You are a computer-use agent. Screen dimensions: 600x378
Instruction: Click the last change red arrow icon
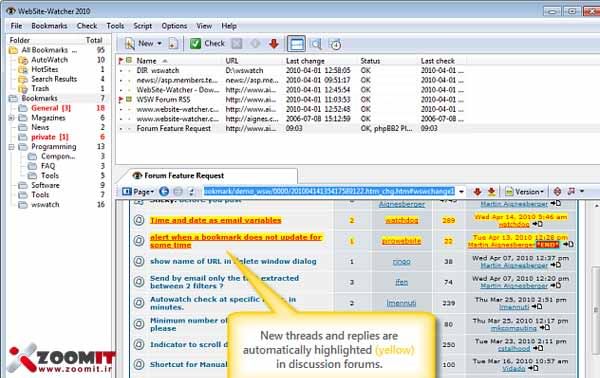click(x=491, y=191)
